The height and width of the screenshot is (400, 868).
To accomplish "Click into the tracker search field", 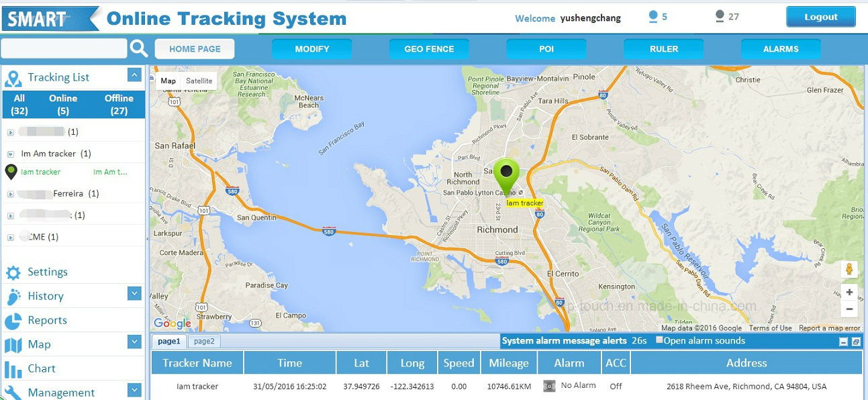I will point(64,48).
